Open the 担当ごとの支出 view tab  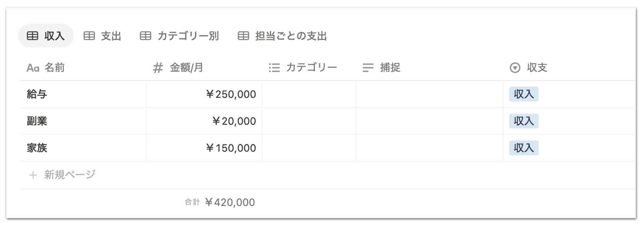pos(282,36)
